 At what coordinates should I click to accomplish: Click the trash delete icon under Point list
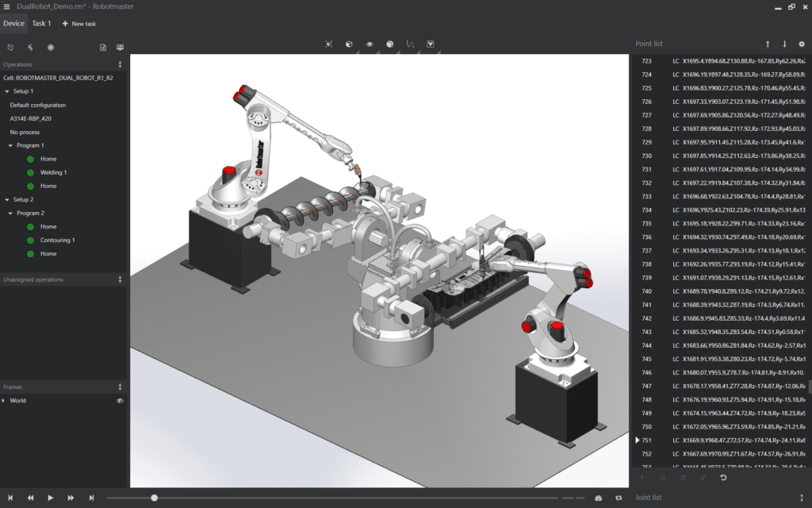683,477
